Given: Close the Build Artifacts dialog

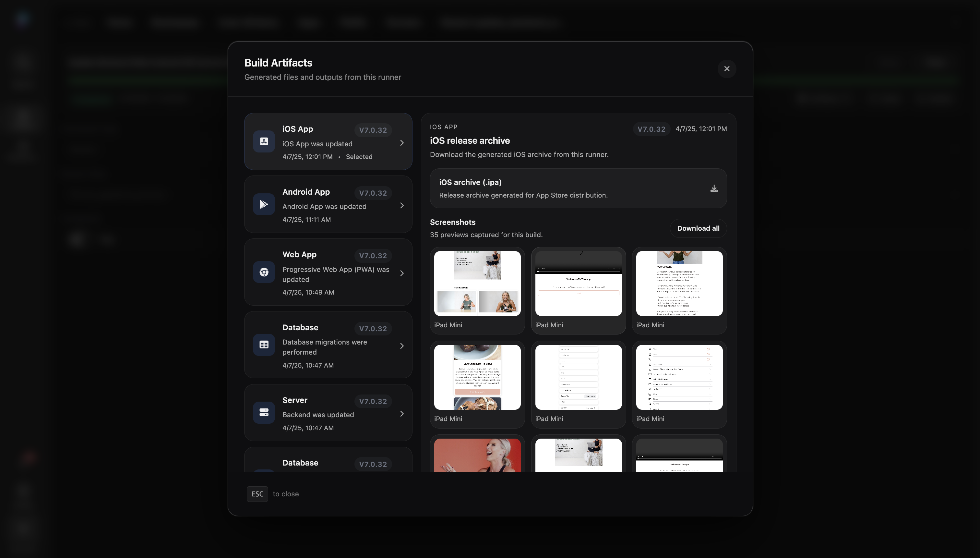Looking at the screenshot, I should pyautogui.click(x=726, y=69).
